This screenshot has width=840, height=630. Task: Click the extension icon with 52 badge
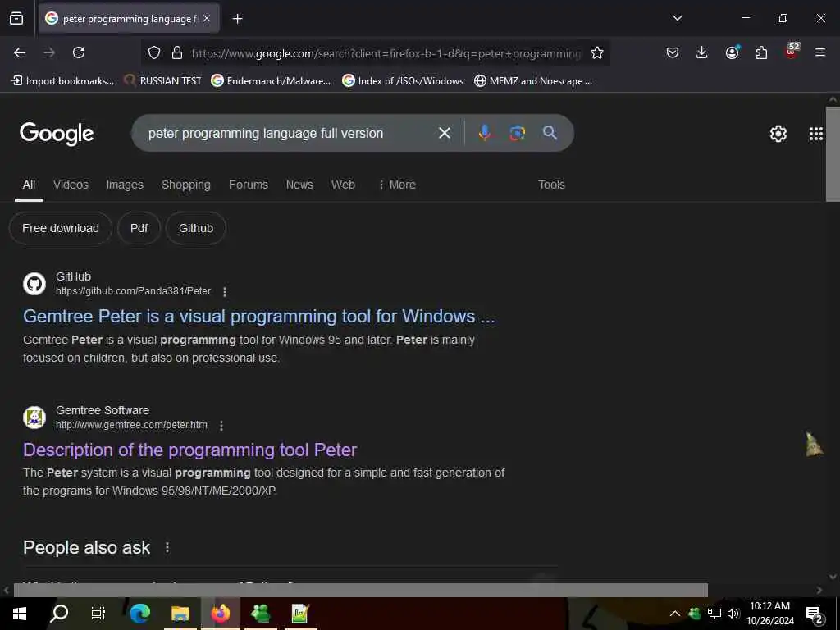point(792,51)
